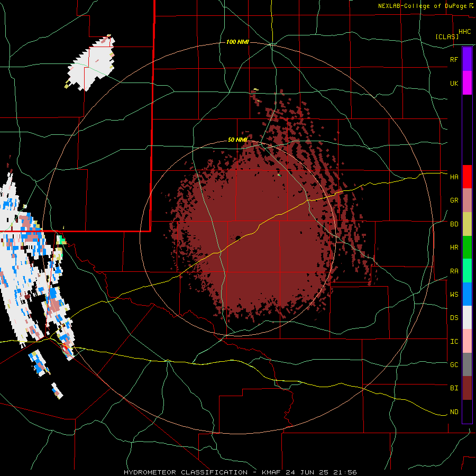Click the 'IC' legend label
Screen dimensions: 476x476
pos(454,342)
